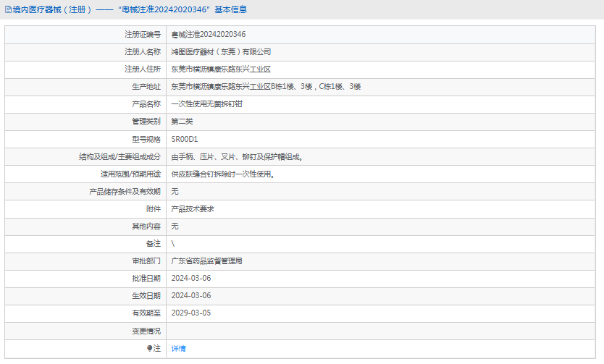Select the 无 value in 其他内容 row
604x364 pixels.
(175, 227)
